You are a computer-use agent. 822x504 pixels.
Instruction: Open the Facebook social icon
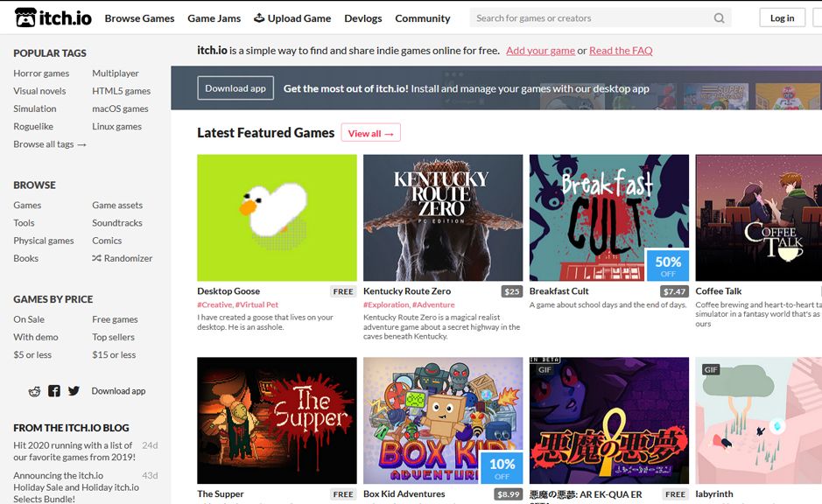54,391
